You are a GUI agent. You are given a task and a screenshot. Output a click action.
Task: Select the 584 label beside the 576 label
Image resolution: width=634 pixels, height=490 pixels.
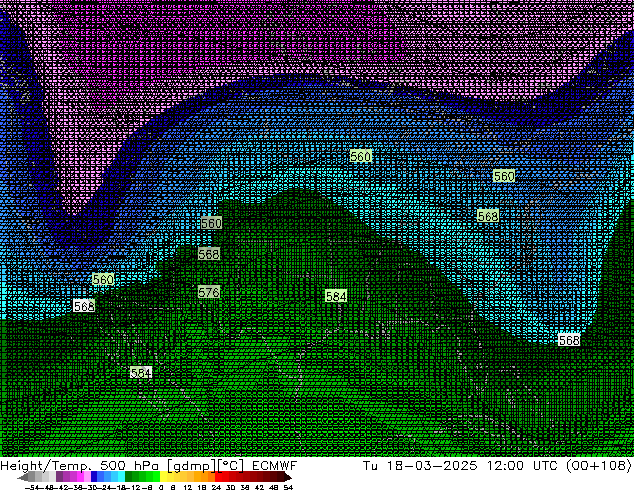[336, 296]
